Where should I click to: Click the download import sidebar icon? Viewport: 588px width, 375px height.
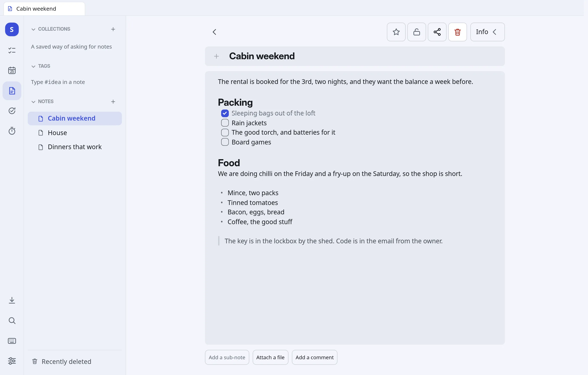click(12, 300)
